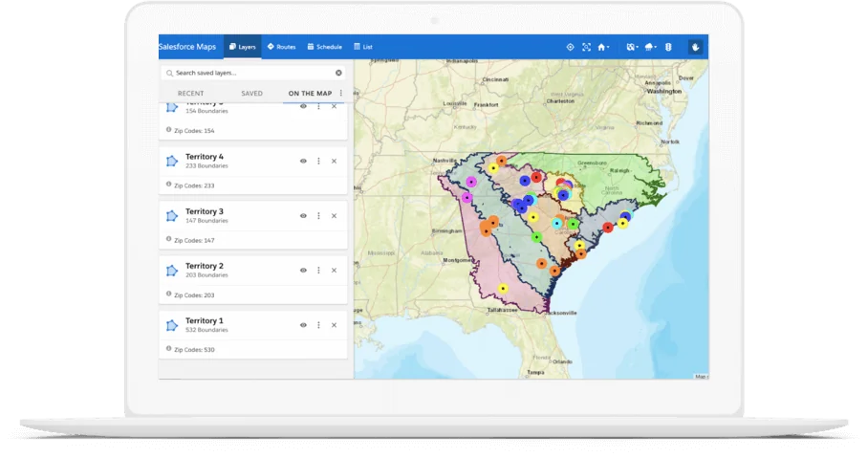
Task: Click the yellow marker above Tallahassee
Action: click(x=503, y=289)
